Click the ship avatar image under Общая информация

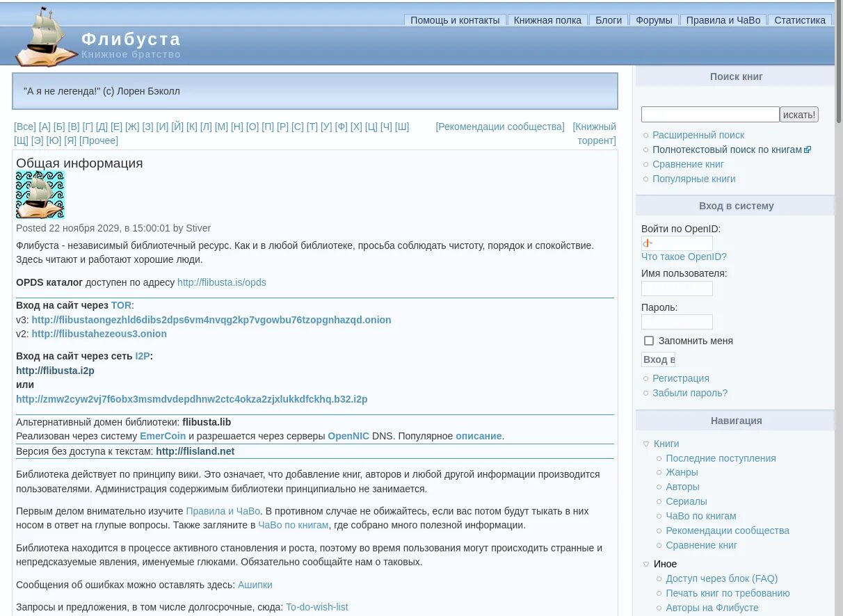(40, 195)
